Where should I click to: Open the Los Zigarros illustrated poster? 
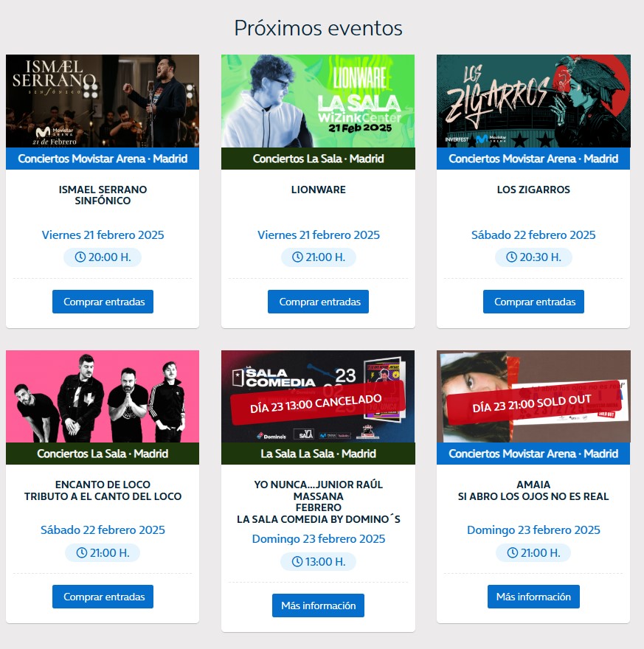pyautogui.click(x=533, y=101)
